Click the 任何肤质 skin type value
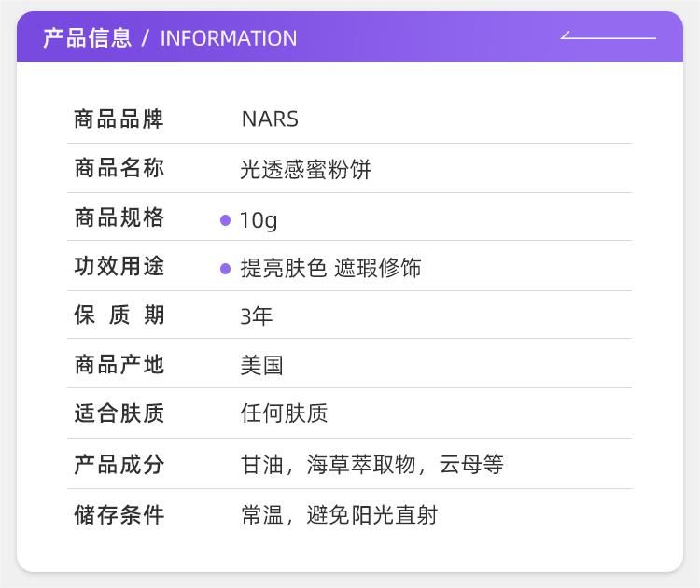700x588 pixels. (284, 413)
